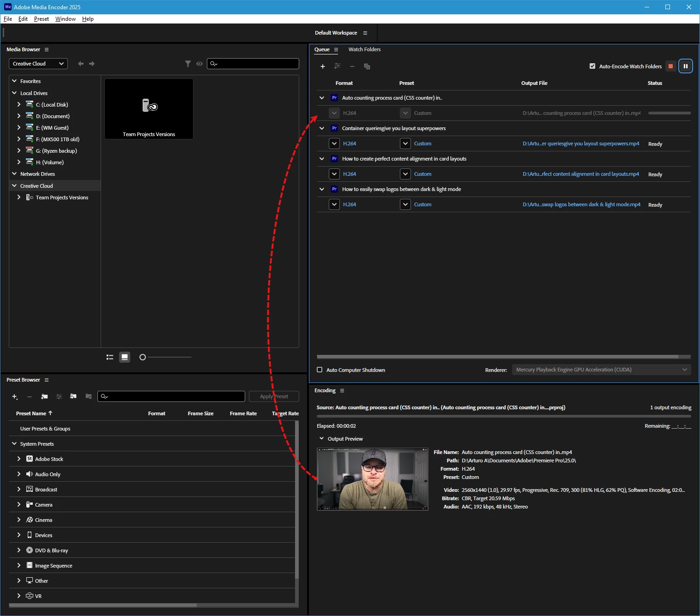The image size is (700, 616).
Task: Select the Team Projects Versions thumbnail
Action: tap(149, 109)
